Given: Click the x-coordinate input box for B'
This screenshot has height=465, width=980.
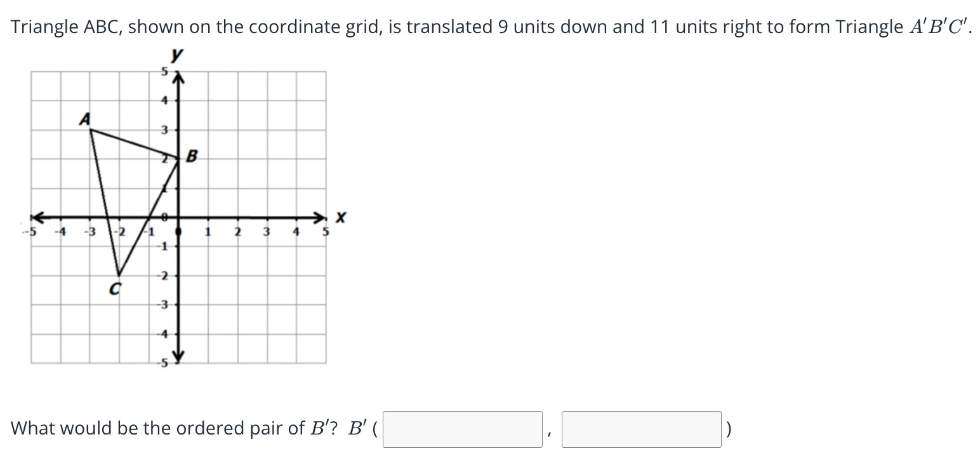Looking at the screenshot, I should point(463,429).
